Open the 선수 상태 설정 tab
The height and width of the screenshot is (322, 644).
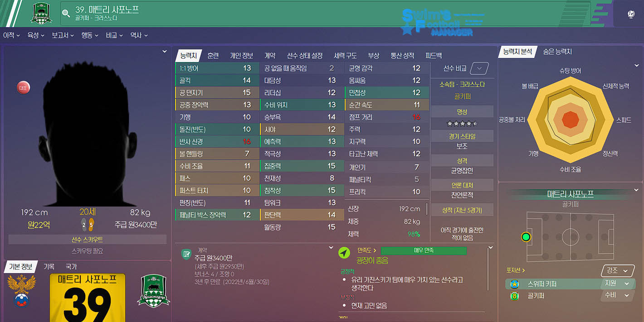(305, 55)
